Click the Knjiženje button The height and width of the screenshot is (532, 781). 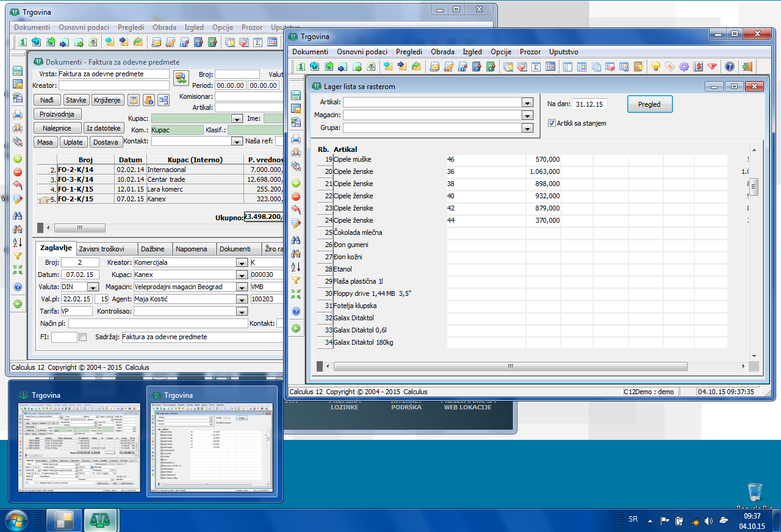pos(107,100)
